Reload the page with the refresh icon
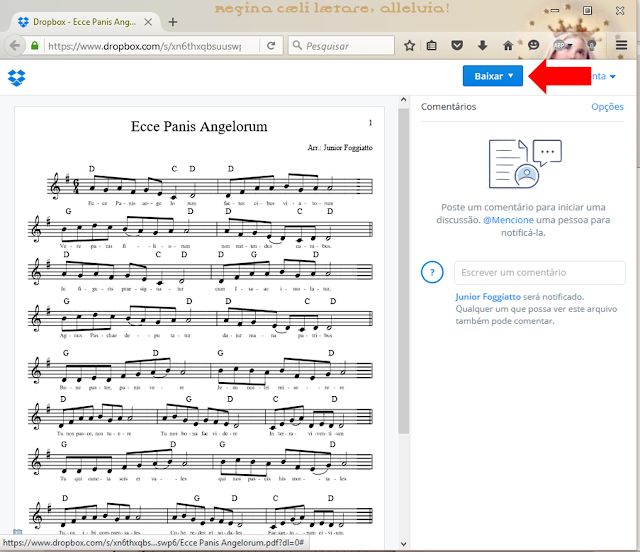 point(271,45)
